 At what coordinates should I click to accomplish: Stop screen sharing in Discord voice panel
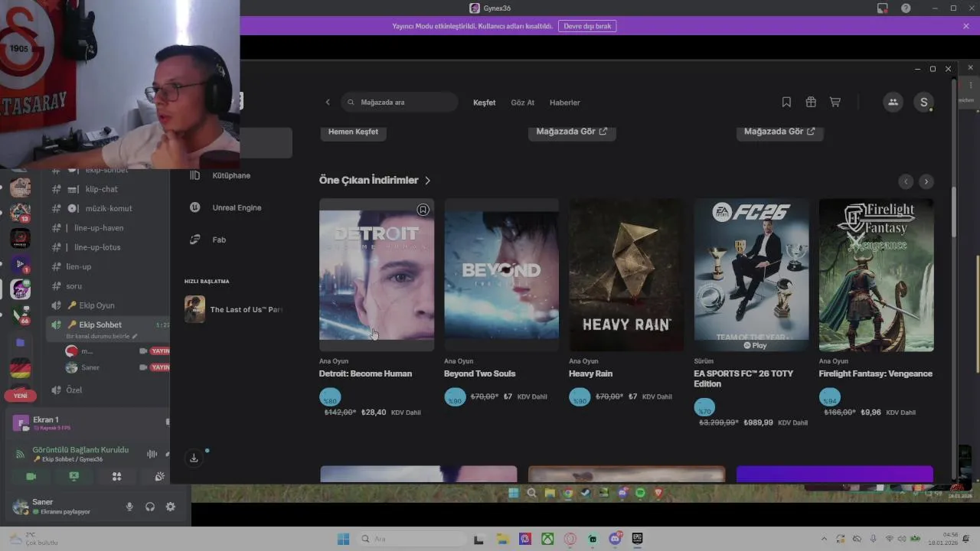(x=73, y=476)
